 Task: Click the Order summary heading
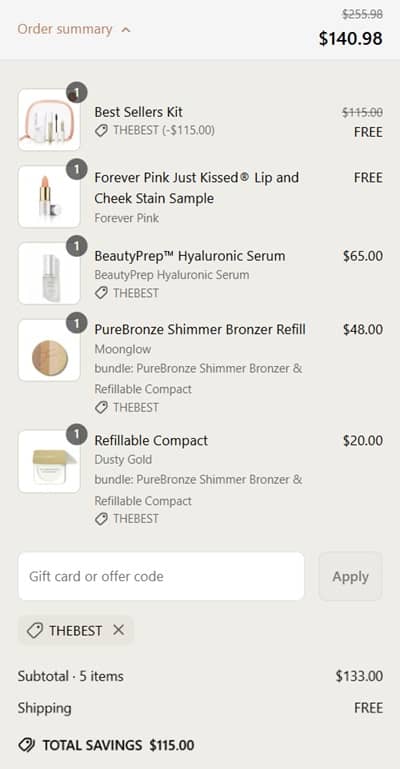(65, 29)
